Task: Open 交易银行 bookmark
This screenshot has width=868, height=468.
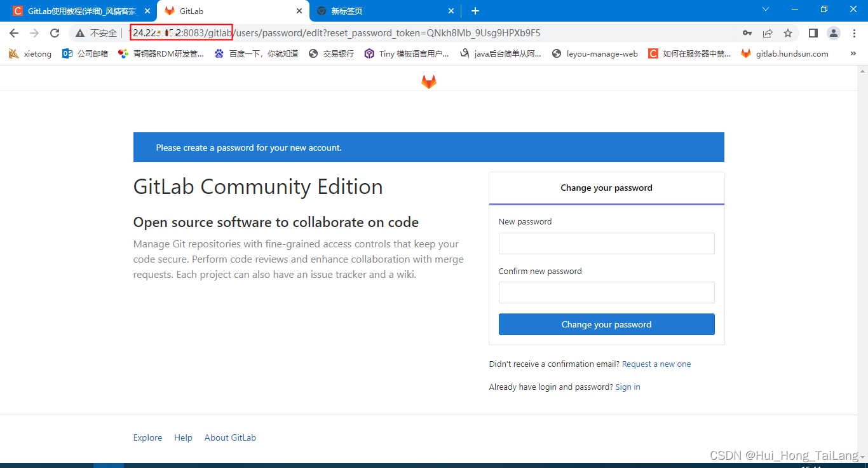Action: click(330, 54)
